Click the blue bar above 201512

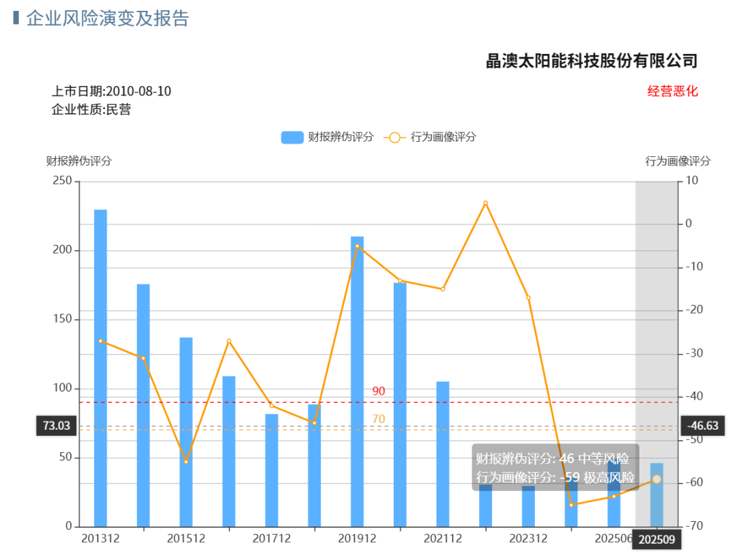pyautogui.click(x=186, y=432)
